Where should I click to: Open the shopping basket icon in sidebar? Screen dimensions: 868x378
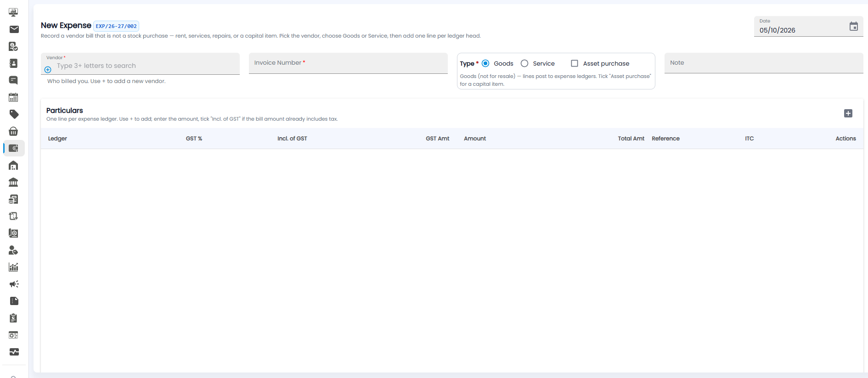coord(14,131)
